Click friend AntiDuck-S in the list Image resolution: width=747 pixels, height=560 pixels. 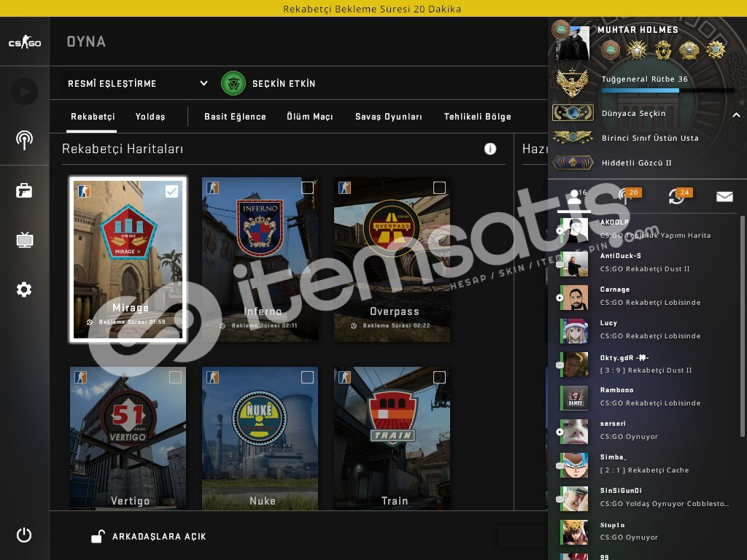pyautogui.click(x=648, y=262)
